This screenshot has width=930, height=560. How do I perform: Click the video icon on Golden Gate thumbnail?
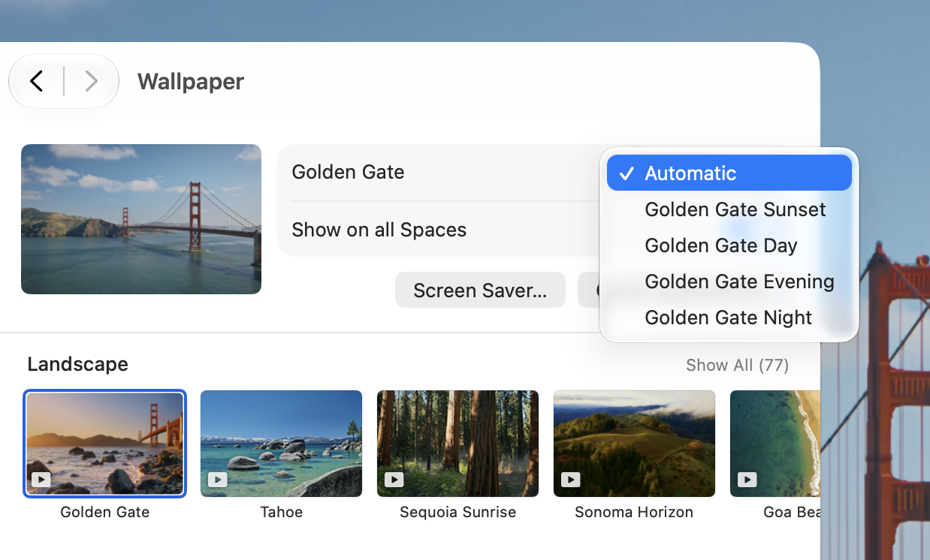(41, 479)
